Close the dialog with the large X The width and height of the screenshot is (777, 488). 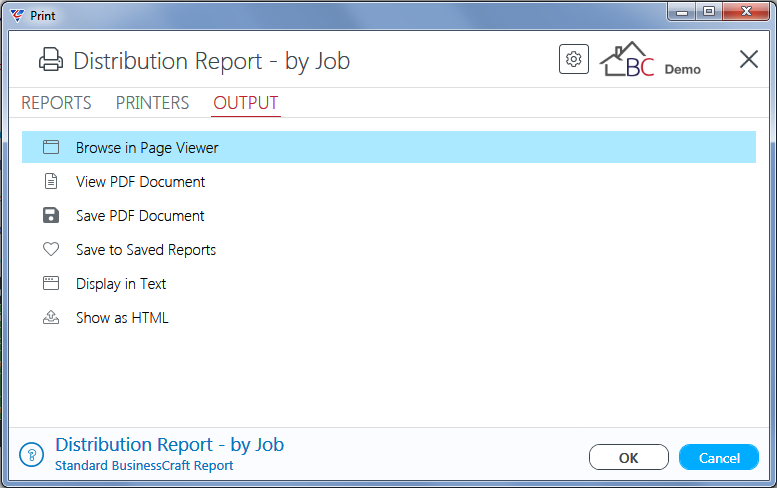[748, 59]
